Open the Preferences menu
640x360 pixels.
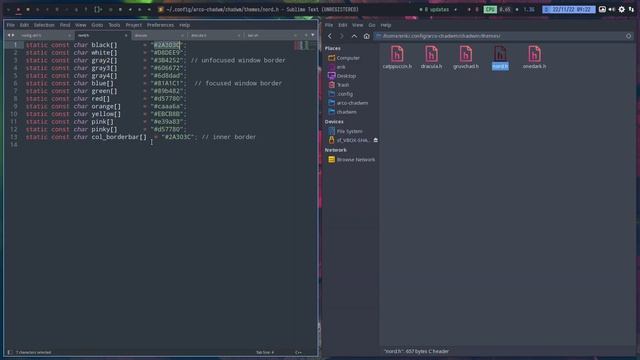[160, 25]
